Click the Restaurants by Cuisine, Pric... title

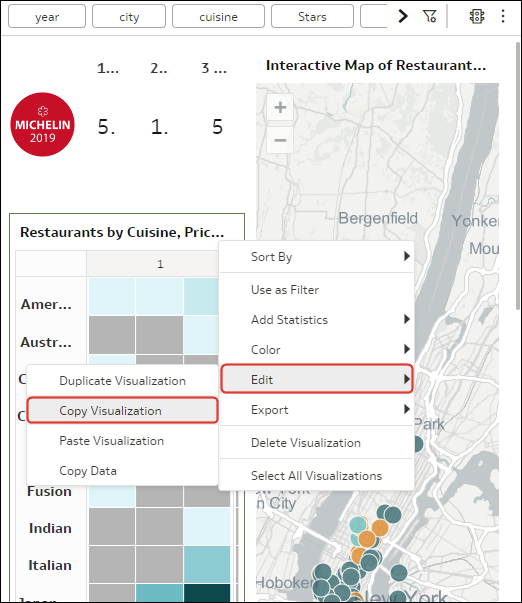pos(122,232)
